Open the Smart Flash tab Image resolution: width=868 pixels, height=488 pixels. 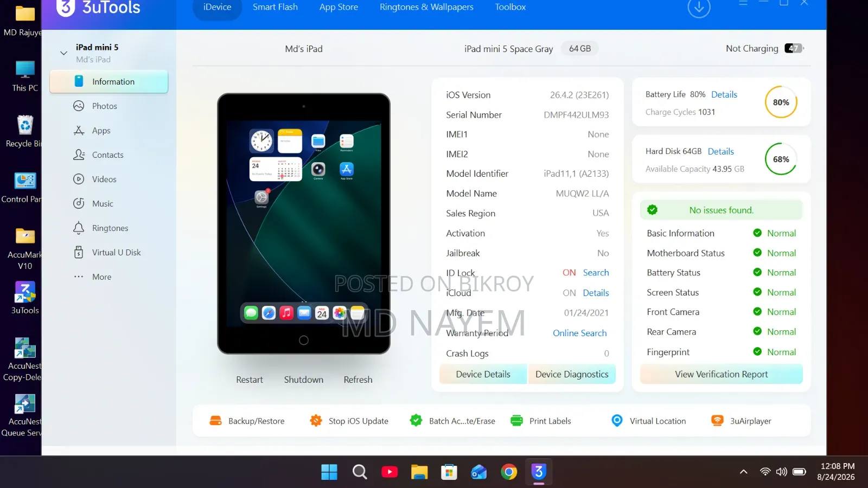point(275,8)
